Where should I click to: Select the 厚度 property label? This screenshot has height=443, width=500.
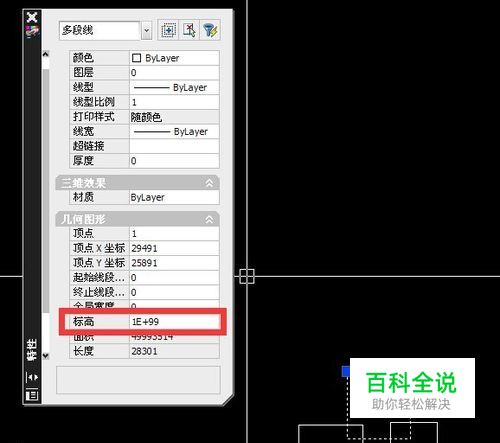pos(83,161)
